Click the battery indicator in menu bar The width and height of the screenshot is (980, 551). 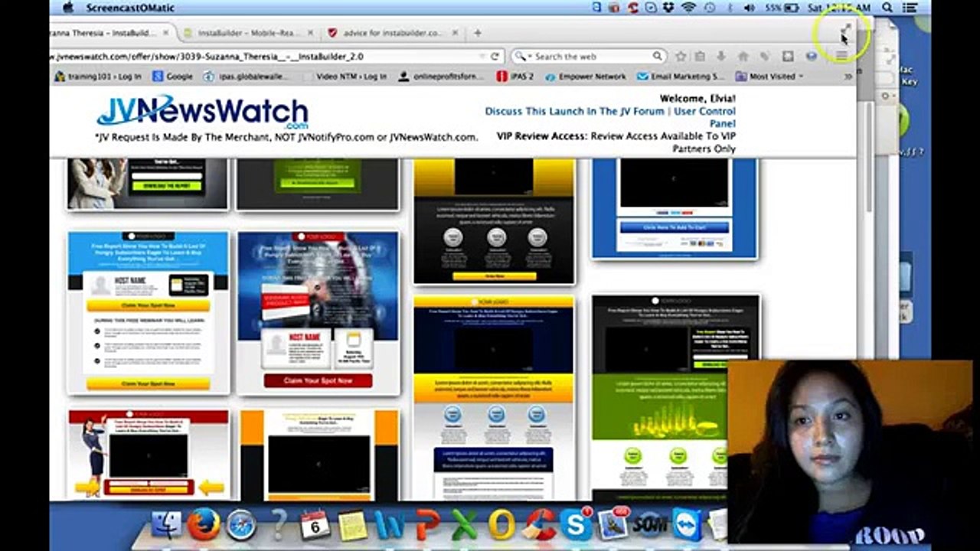coord(782,8)
